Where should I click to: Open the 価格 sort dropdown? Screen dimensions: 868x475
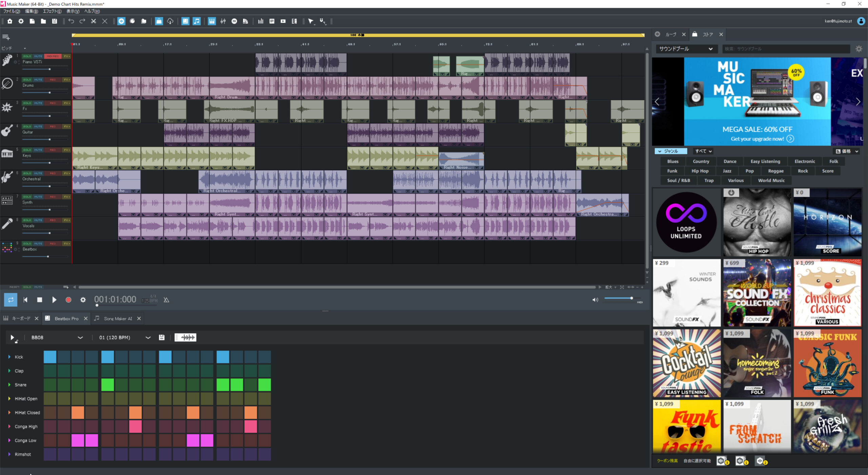coord(847,151)
